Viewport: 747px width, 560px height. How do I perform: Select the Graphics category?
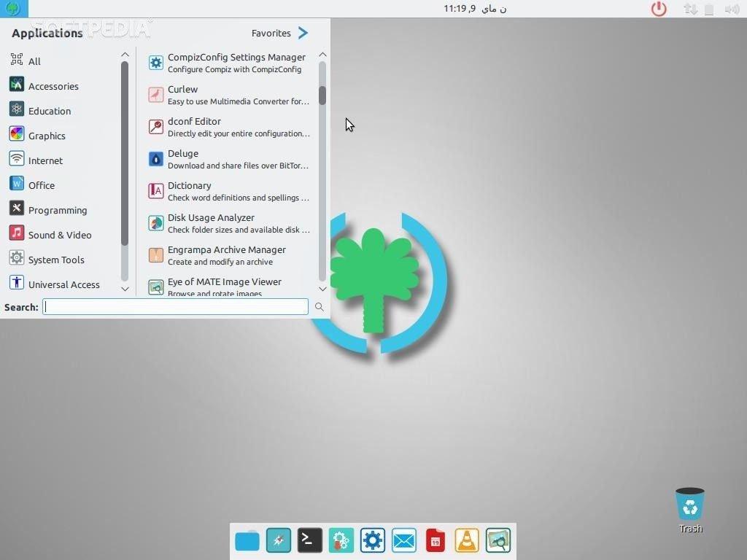click(x=47, y=136)
